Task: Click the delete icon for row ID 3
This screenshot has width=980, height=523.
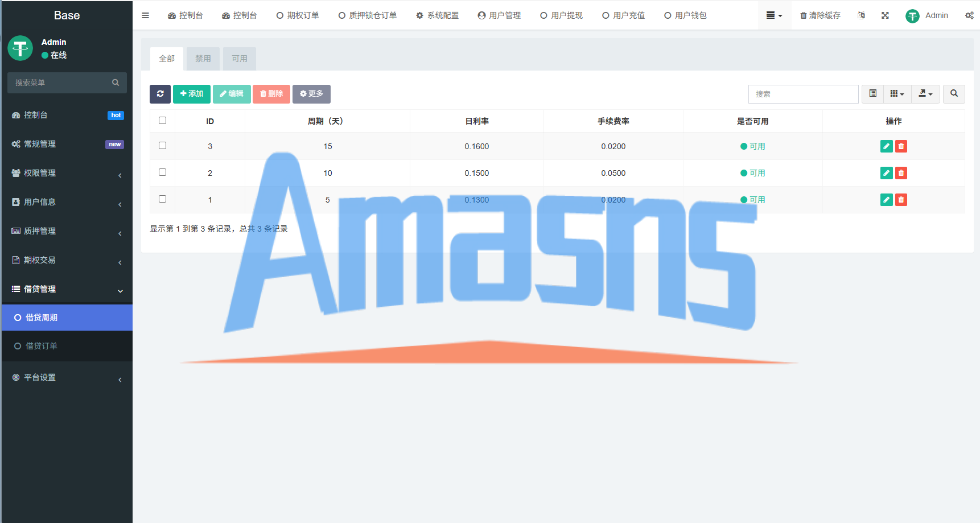Action: click(x=901, y=146)
